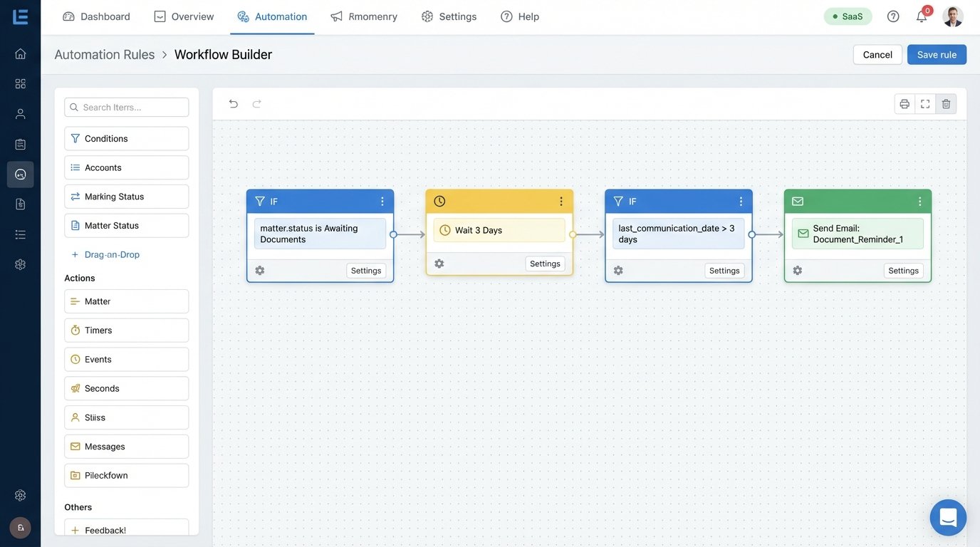980x547 pixels.
Task: Cancel the workflow edits
Action: 877,54
